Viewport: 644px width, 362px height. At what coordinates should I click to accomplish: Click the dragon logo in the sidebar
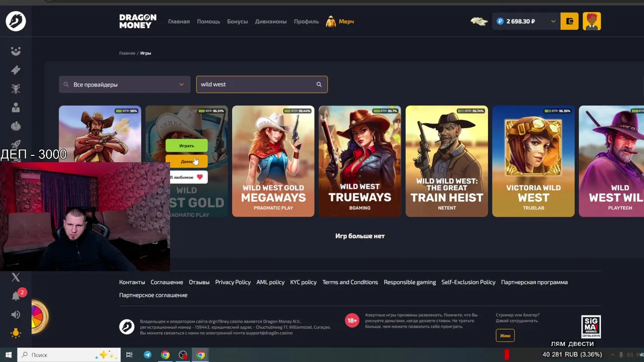16,21
